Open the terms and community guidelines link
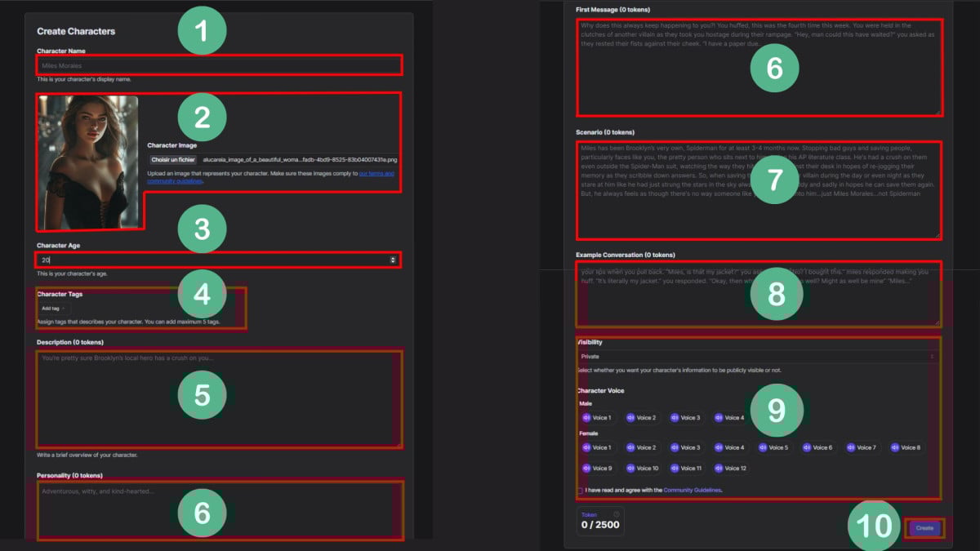 tap(376, 174)
